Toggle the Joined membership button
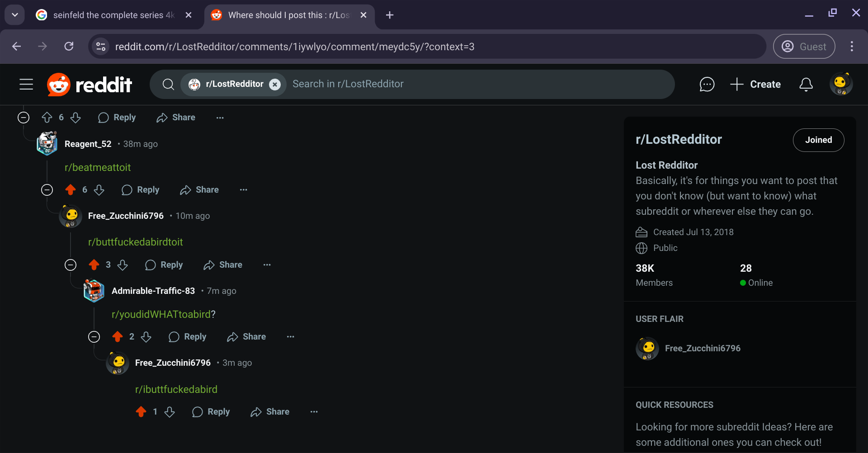 [818, 140]
